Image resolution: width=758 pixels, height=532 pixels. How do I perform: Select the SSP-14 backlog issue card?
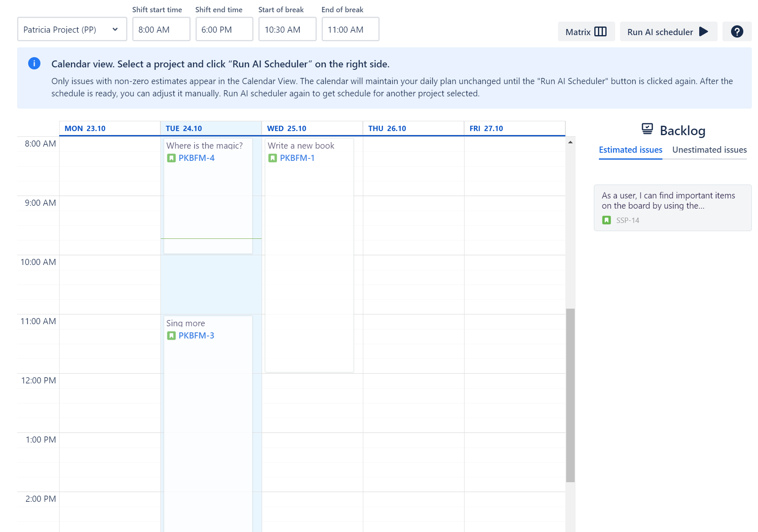(672, 208)
